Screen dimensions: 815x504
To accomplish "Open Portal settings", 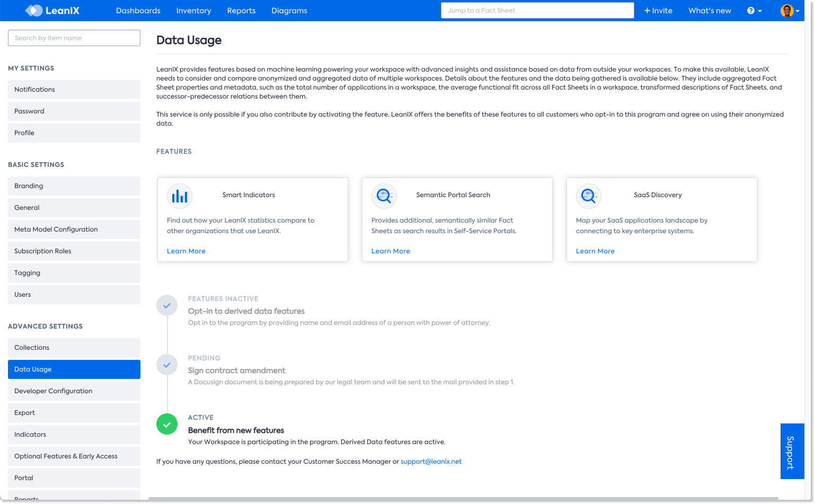I will (x=74, y=478).
